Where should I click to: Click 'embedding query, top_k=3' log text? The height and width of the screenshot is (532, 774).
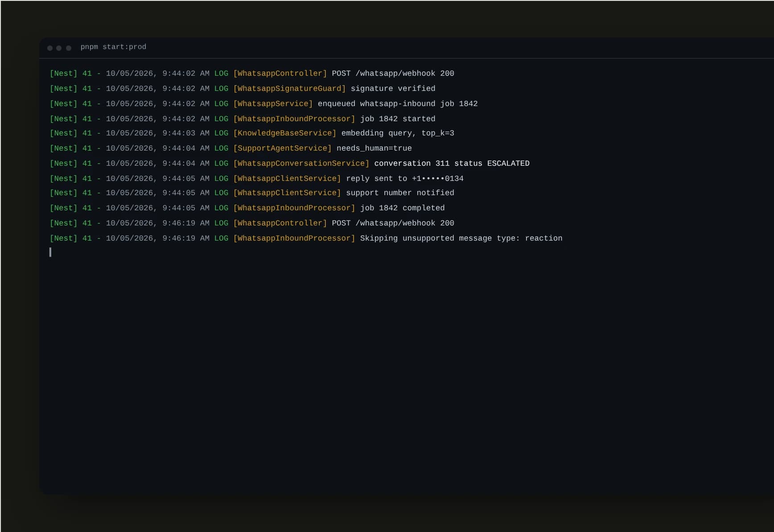(398, 133)
